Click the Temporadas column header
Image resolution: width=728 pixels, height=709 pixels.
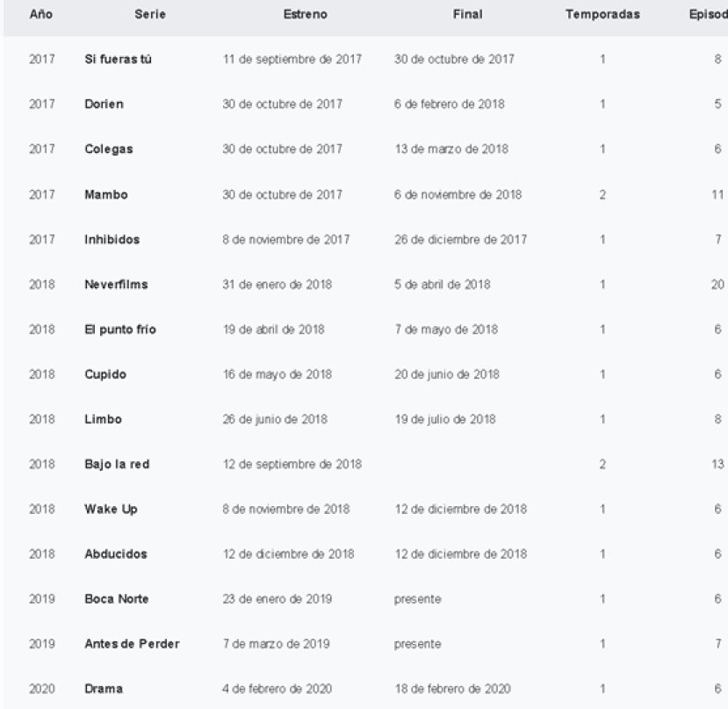602,16
